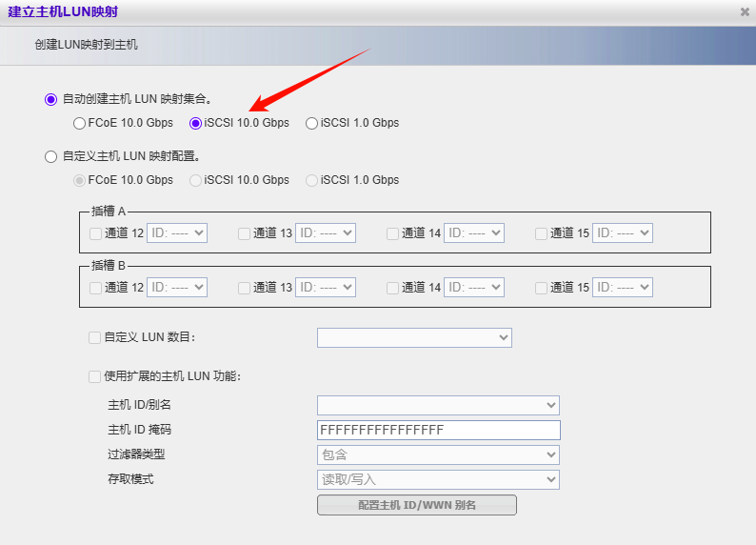The width and height of the screenshot is (756, 545).
Task: Check the 自定义 LUN 数目 checkbox
Action: pos(94,337)
